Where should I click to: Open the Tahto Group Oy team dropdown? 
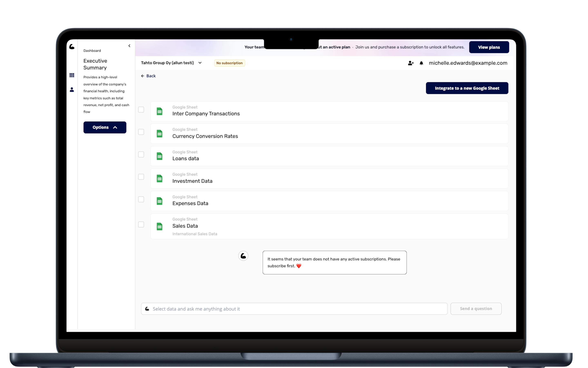(x=171, y=63)
